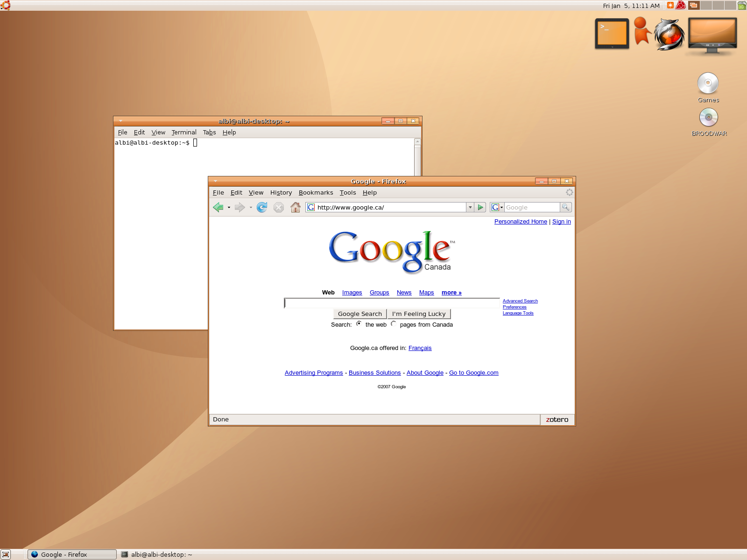Open the forward button history dropdown arrow
This screenshot has height=560, width=747.
[x=251, y=208]
